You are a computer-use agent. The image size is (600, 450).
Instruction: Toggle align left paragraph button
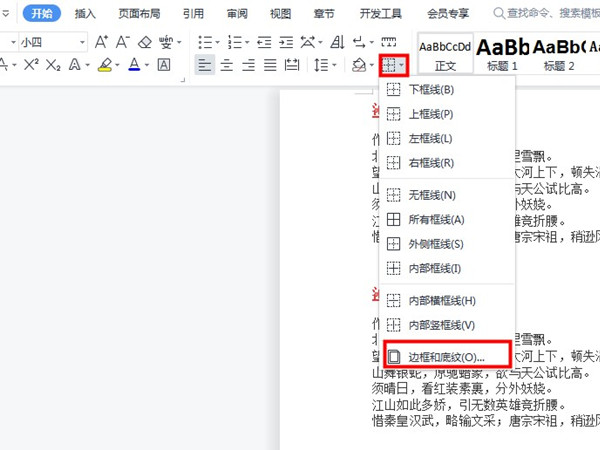coord(204,65)
